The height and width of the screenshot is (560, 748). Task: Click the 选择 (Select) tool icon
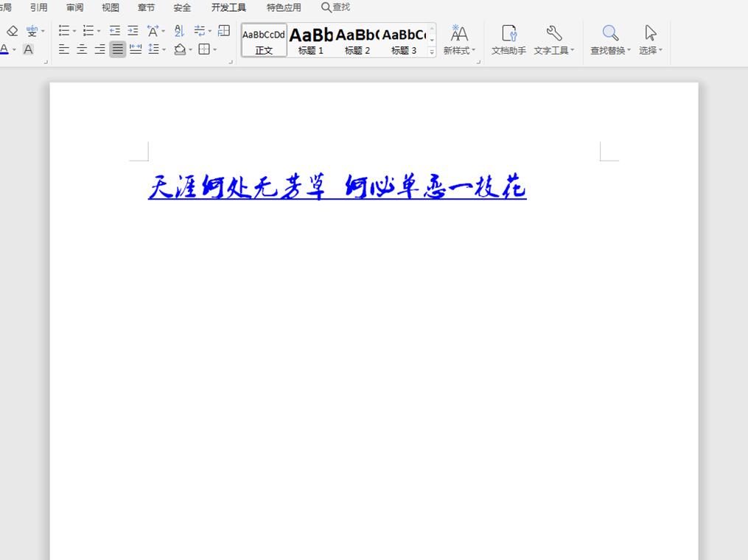click(649, 33)
